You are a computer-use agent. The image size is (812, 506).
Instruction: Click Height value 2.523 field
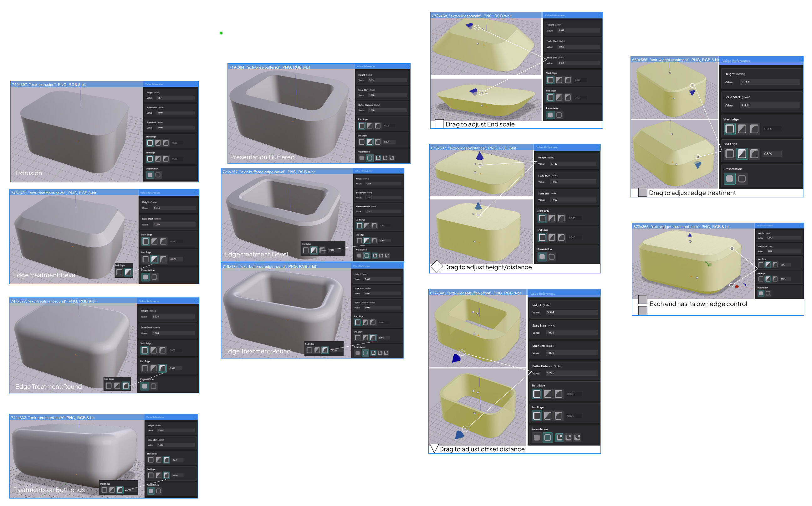pos(578,30)
